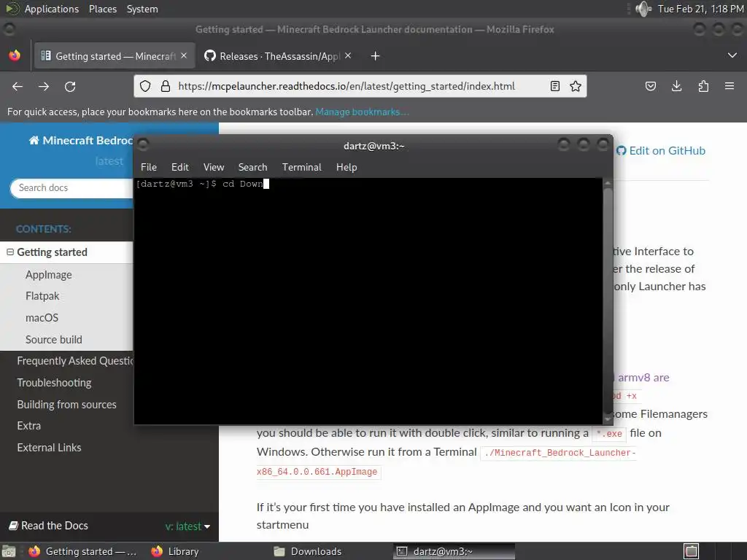Go back using Firefox back arrow

pyautogui.click(x=18, y=86)
